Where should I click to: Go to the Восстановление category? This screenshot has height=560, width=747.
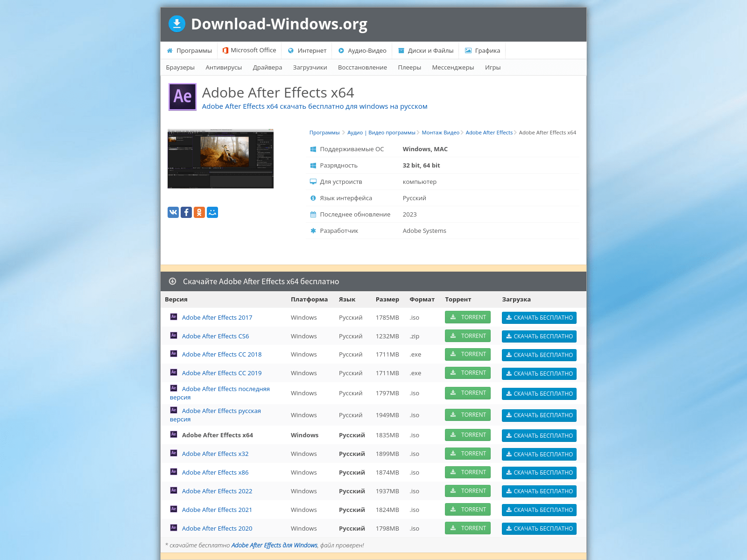point(362,68)
